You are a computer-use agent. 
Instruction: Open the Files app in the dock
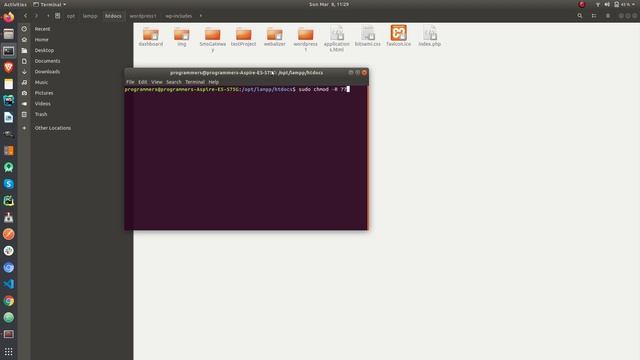click(9, 34)
